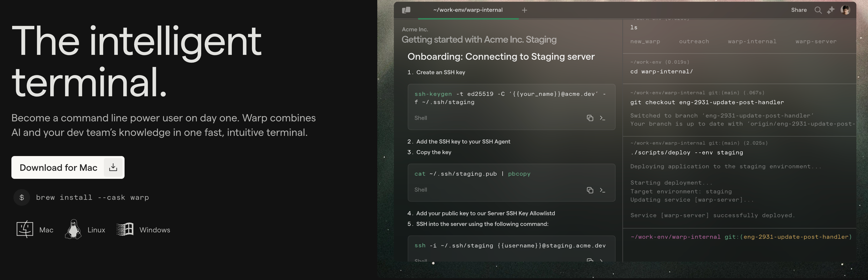Click the Mac Finder face icon
The width and height of the screenshot is (868, 280).
pyautogui.click(x=25, y=230)
